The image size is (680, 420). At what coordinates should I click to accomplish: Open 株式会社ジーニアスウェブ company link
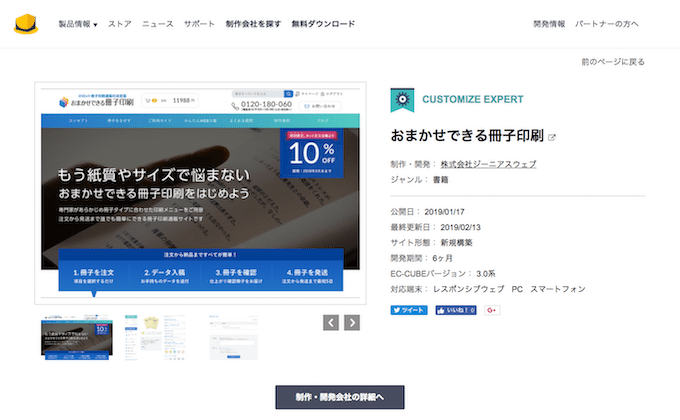point(488,164)
